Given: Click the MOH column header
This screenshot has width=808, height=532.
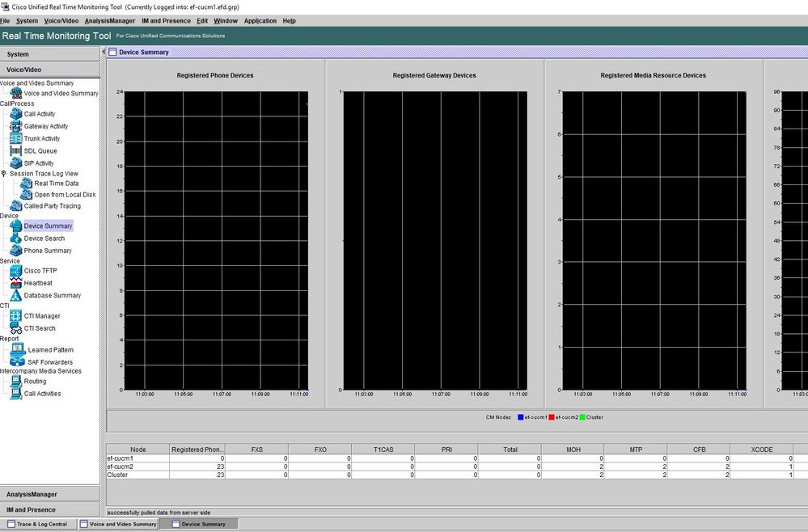Looking at the screenshot, I should [x=573, y=450].
